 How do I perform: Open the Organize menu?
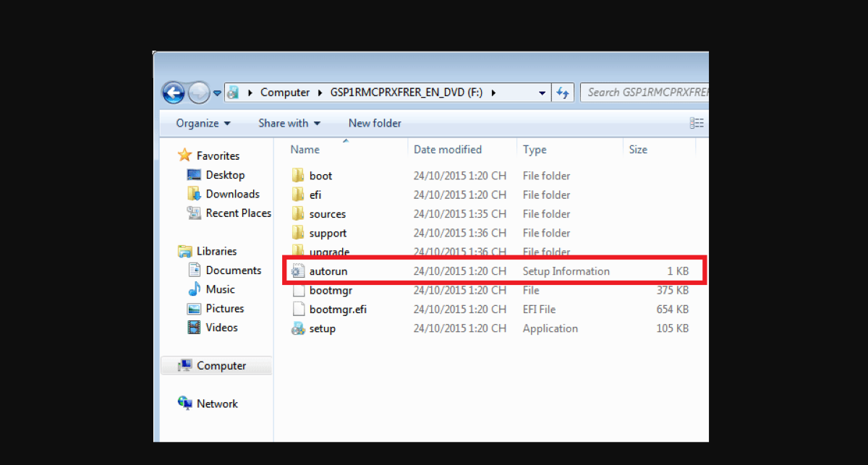click(x=203, y=123)
